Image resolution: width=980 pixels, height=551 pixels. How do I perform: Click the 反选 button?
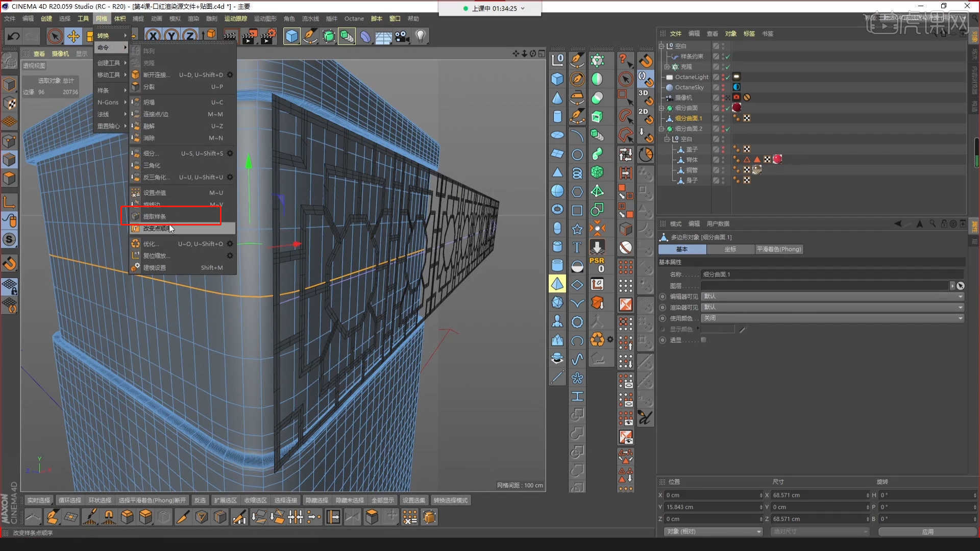pyautogui.click(x=200, y=500)
